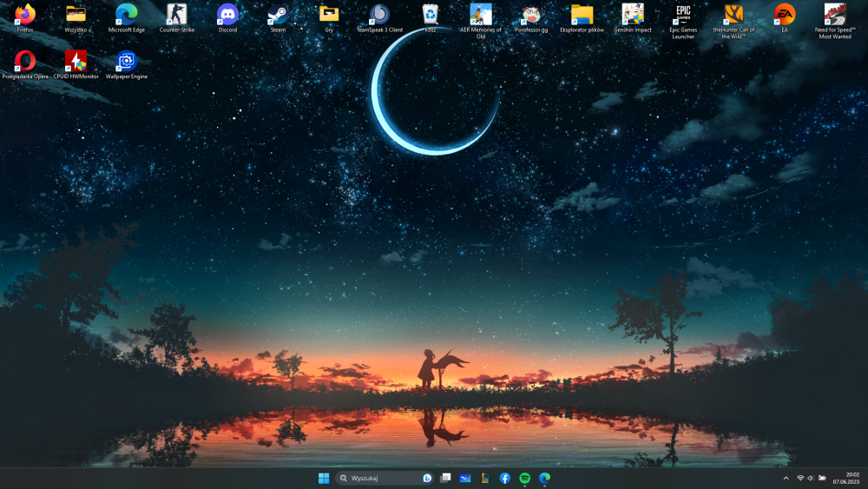Select the Discord desktop shortcut

(227, 18)
